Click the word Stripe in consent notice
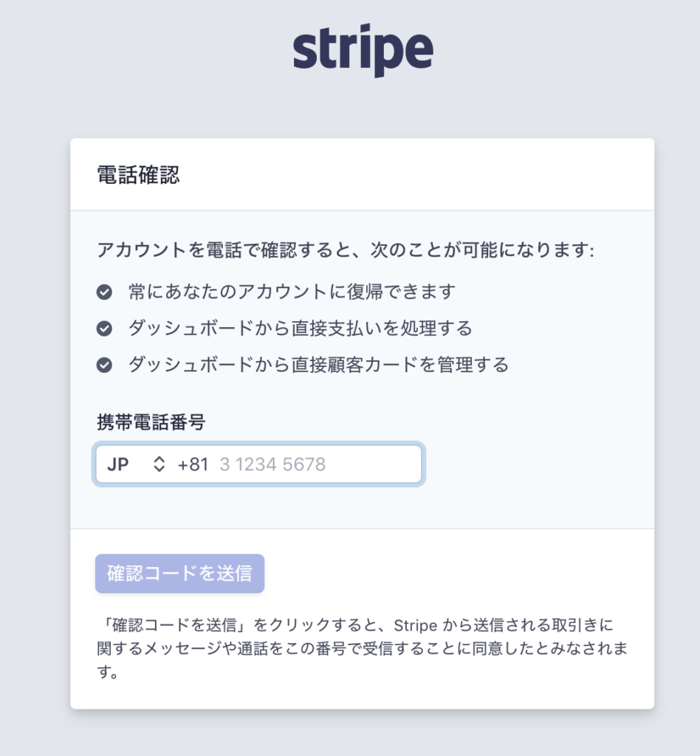The image size is (700, 756). point(416,625)
